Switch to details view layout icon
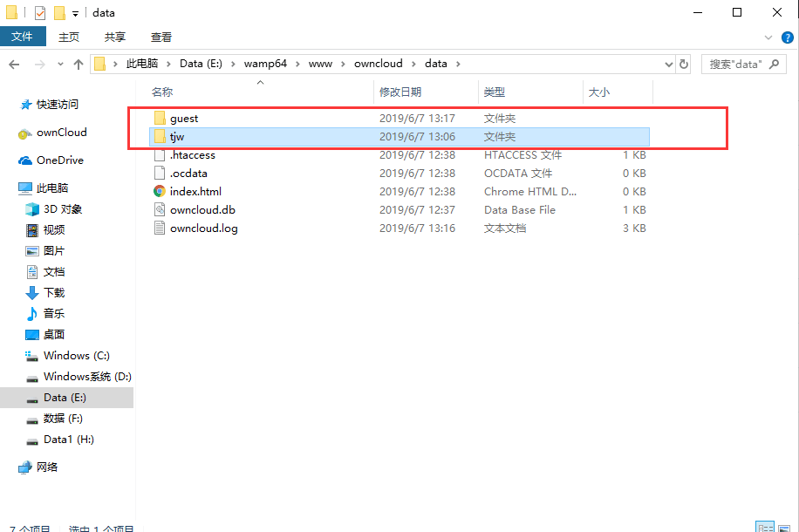The width and height of the screenshot is (799, 532). [x=765, y=528]
